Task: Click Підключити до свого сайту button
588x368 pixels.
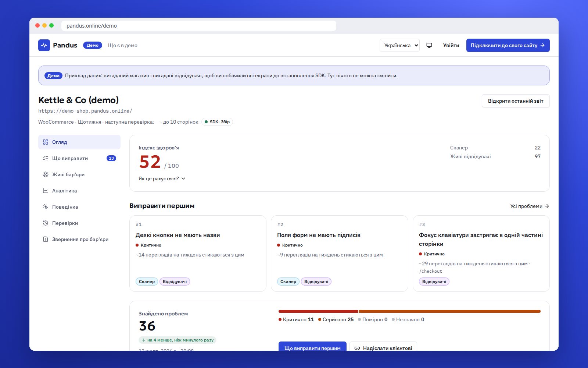Action: [508, 45]
